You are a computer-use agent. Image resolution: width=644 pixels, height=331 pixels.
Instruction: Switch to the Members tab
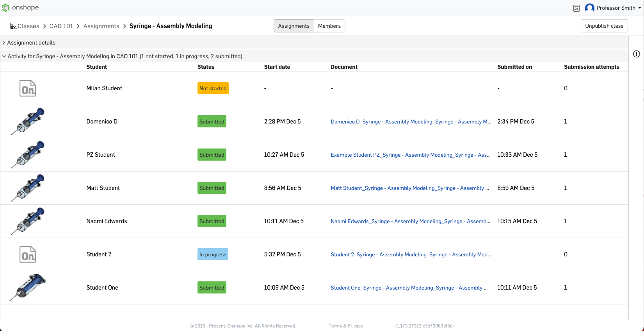pos(329,26)
